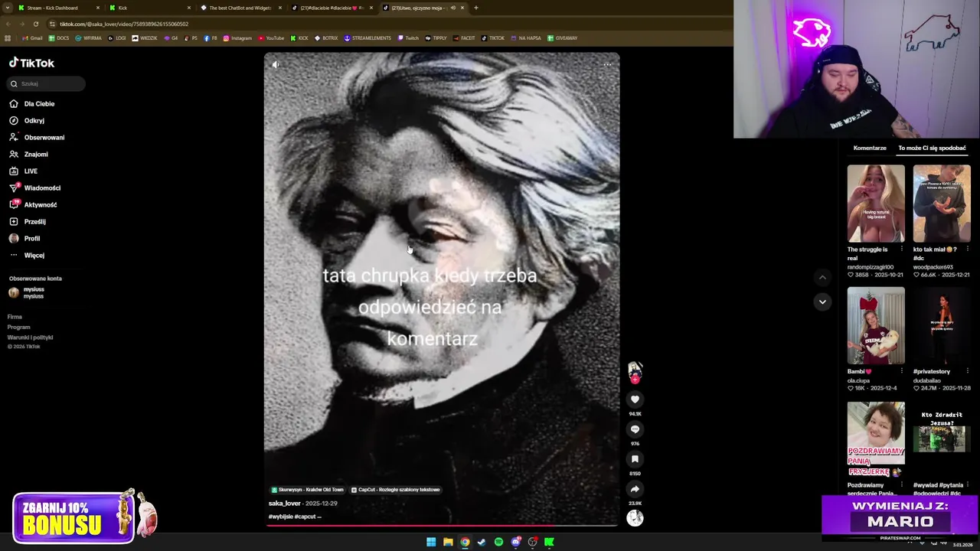Open comments bubble icon
This screenshot has width=980, height=551.
pos(635,429)
